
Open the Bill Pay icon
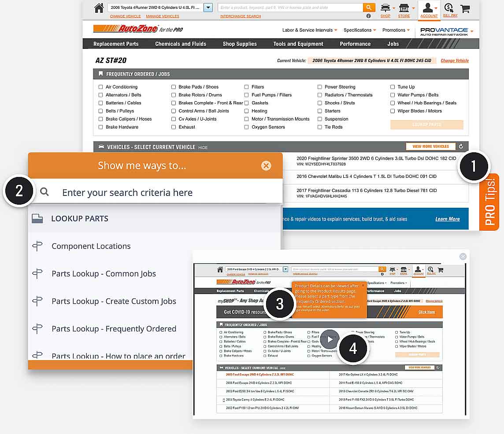pos(449,8)
